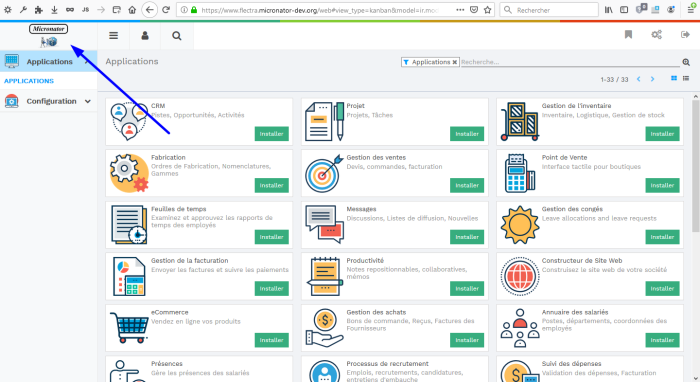Click the logout arrow icon
This screenshot has width=700, height=382.
point(685,35)
